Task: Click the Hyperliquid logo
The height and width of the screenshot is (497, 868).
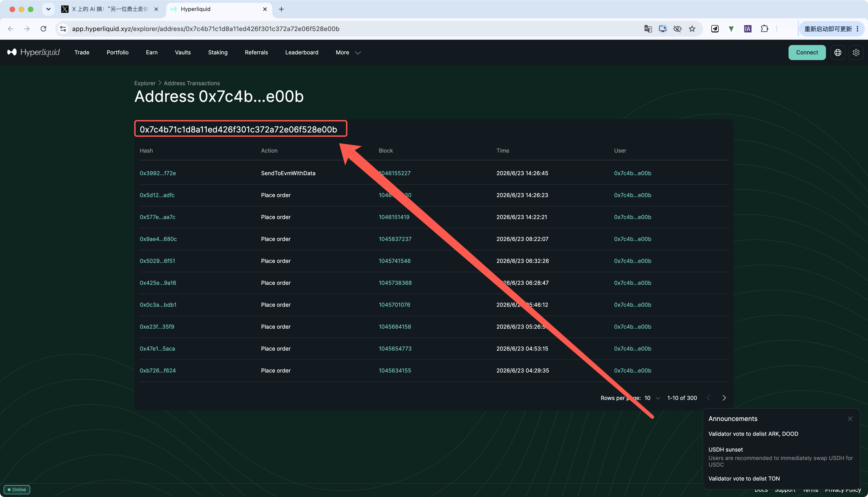Action: click(x=33, y=52)
